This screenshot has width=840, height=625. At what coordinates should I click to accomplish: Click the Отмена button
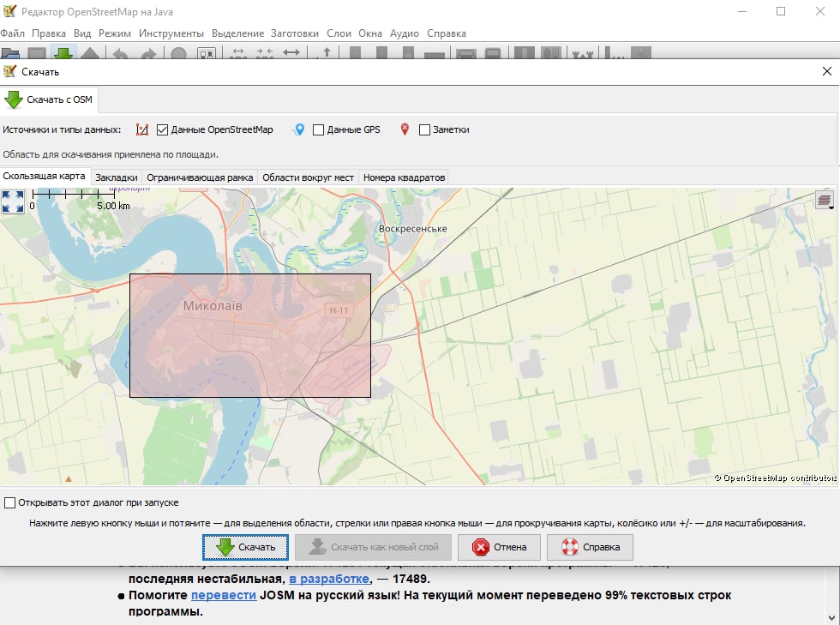point(499,547)
